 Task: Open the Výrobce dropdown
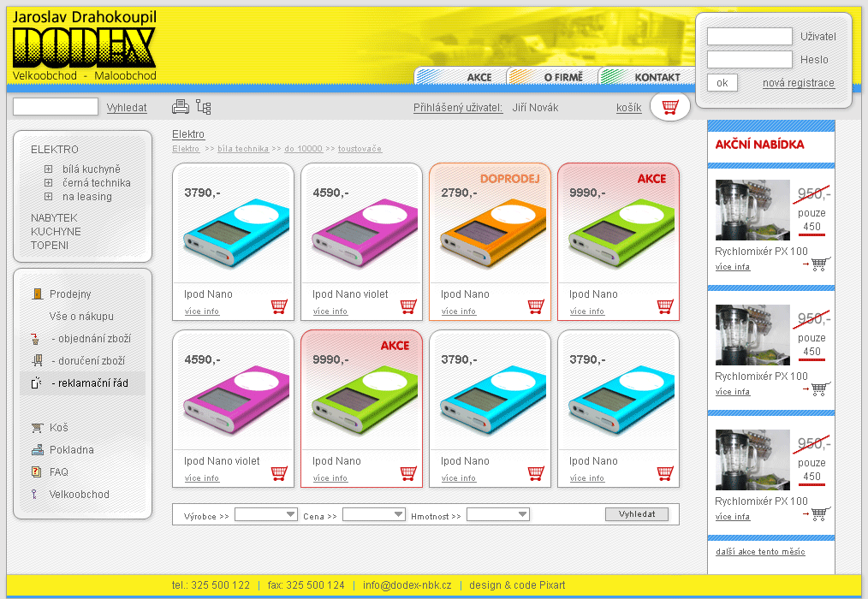click(x=266, y=515)
